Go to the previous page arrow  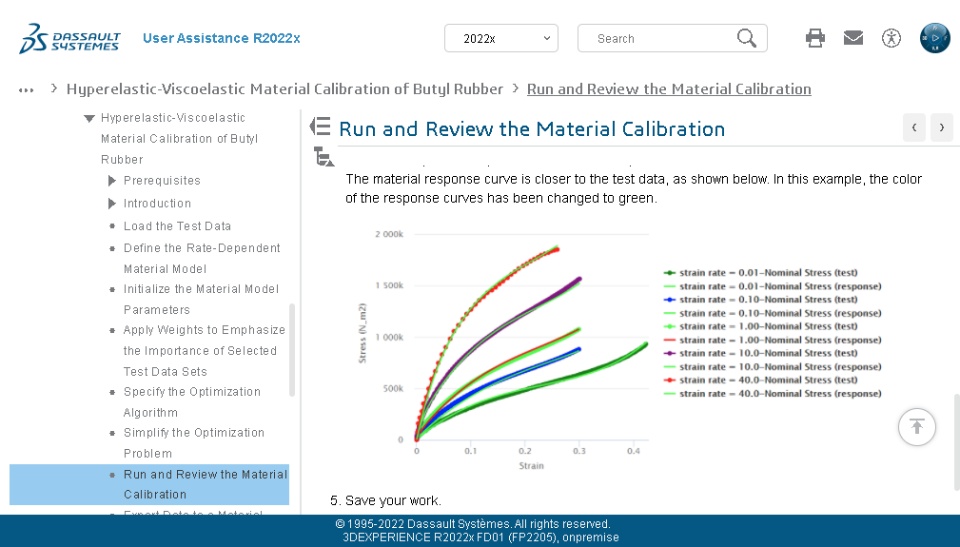[914, 127]
